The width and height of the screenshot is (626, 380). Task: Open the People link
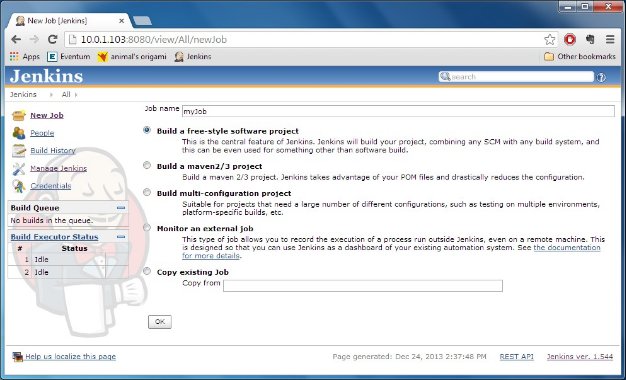point(42,133)
